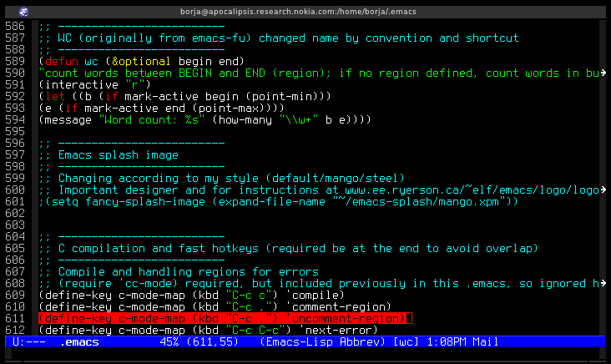Viewport: 611px width, 364px height.
Task: Click '45%' position in mode line
Action: tap(169, 342)
